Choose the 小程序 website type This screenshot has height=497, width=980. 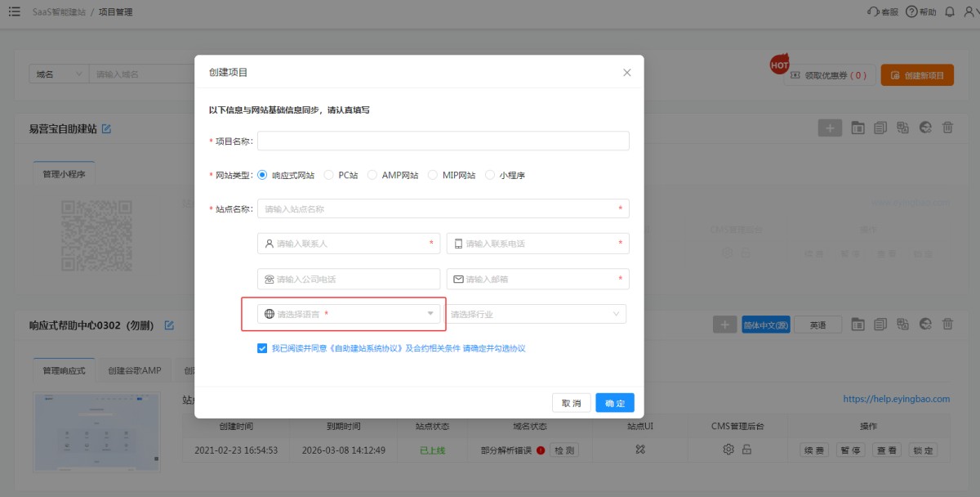click(490, 175)
